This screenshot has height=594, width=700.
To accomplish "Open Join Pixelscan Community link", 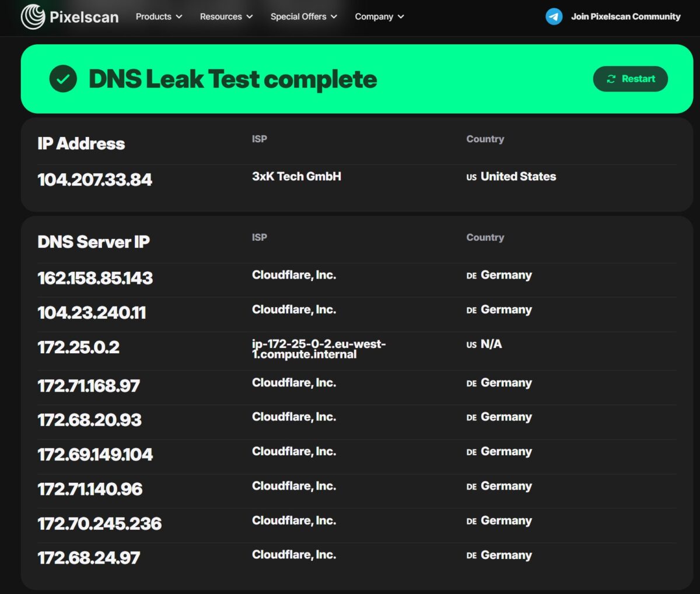I will point(625,16).
